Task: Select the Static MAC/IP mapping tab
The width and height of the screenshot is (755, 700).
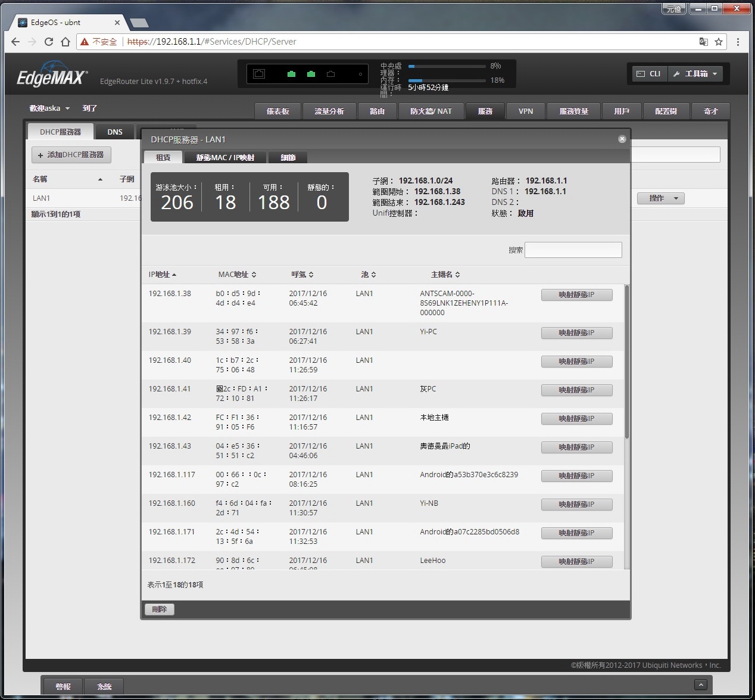Action: click(225, 157)
